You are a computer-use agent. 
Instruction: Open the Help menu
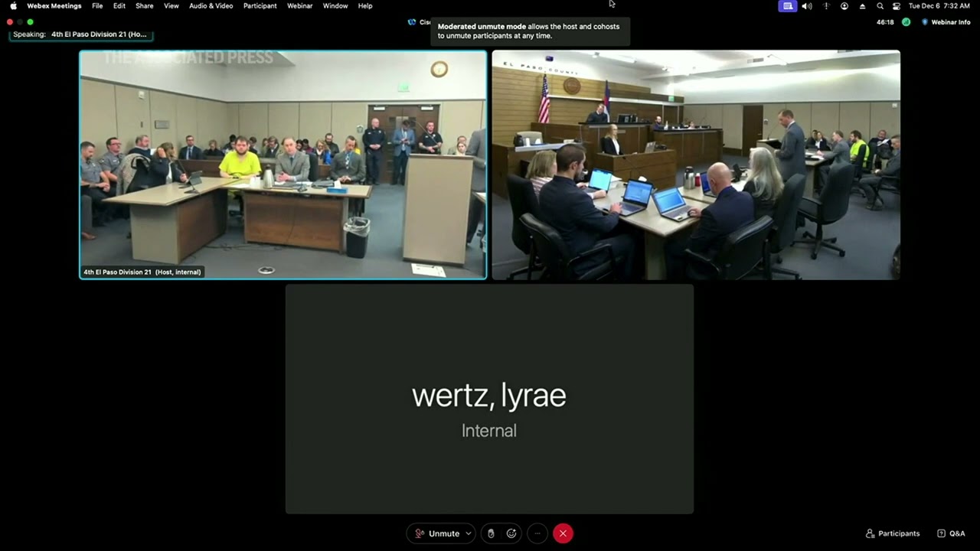(x=365, y=6)
